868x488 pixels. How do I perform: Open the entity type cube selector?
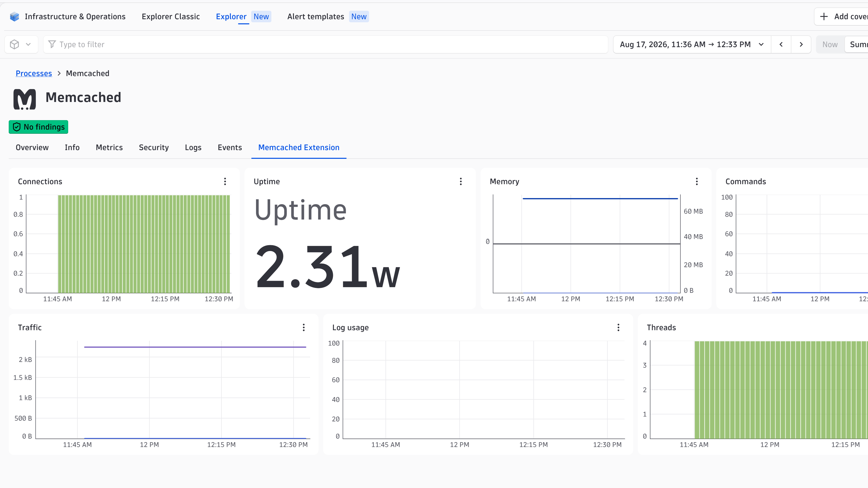(21, 45)
